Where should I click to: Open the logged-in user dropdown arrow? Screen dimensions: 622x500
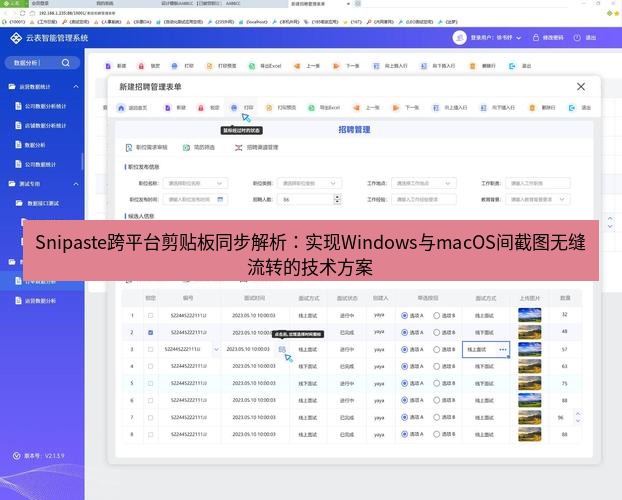pos(518,38)
